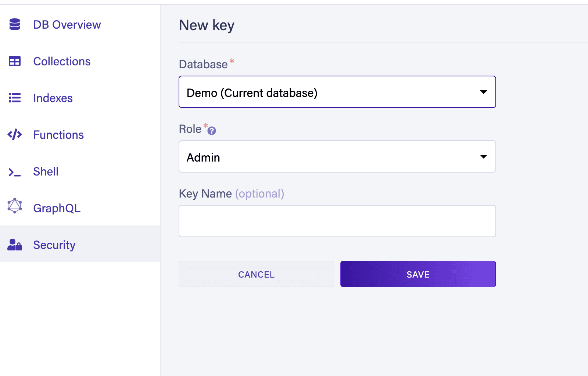This screenshot has height=376, width=588.
Task: Click the Security user-lock icon
Action: click(15, 245)
